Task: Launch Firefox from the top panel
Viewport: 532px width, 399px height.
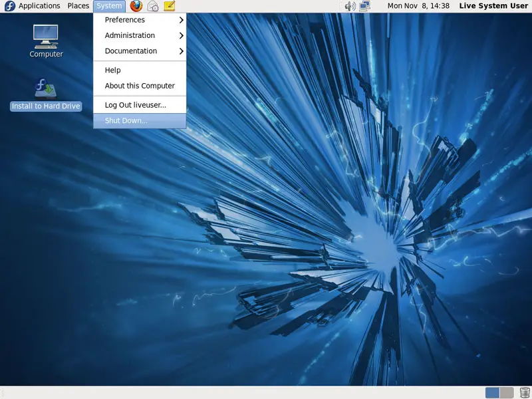Action: tap(136, 6)
